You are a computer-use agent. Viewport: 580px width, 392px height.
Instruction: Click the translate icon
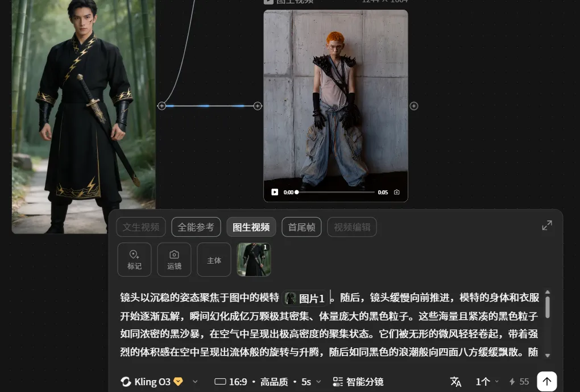pyautogui.click(x=455, y=382)
